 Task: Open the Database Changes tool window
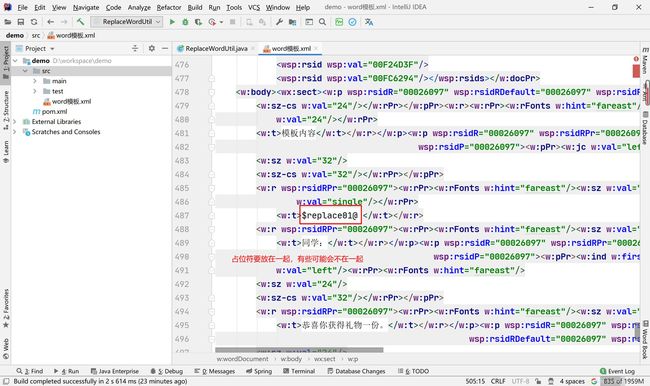(x=356, y=371)
